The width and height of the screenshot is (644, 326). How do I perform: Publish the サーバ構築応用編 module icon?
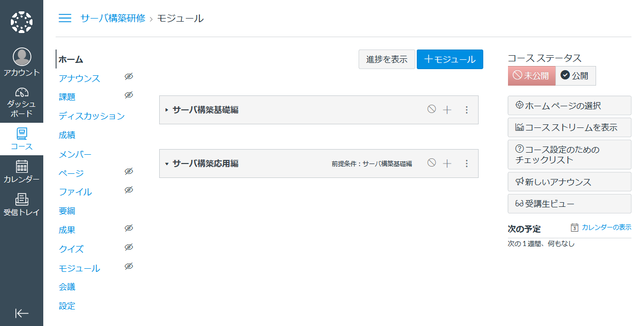pos(432,163)
